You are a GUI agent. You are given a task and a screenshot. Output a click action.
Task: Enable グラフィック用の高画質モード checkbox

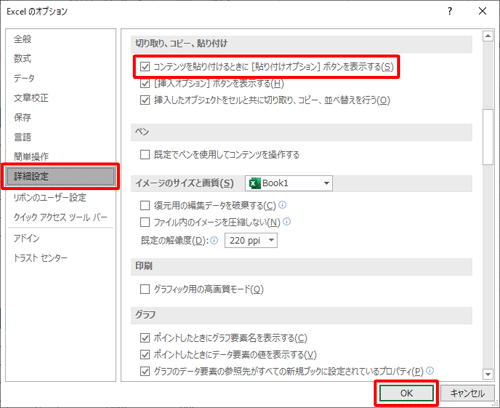[x=145, y=289]
